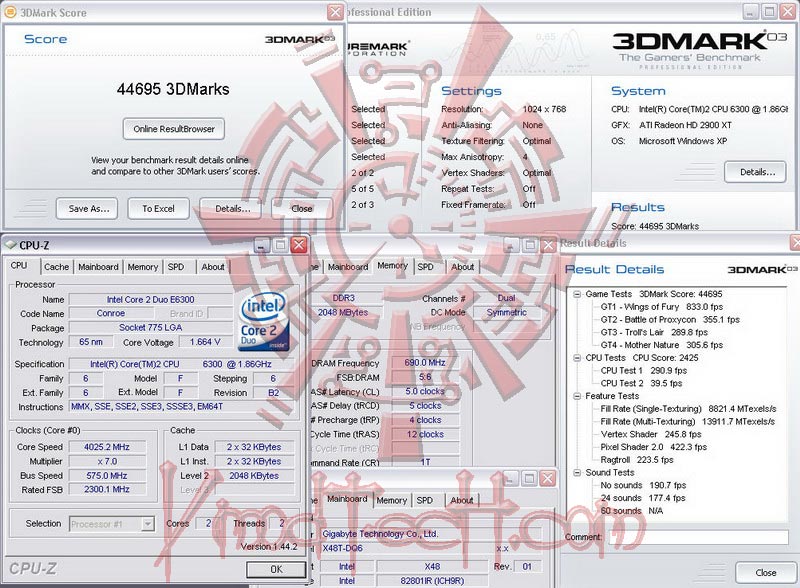Select 24 sounds result row
Viewport: 800px width, 588px height.
643,498
